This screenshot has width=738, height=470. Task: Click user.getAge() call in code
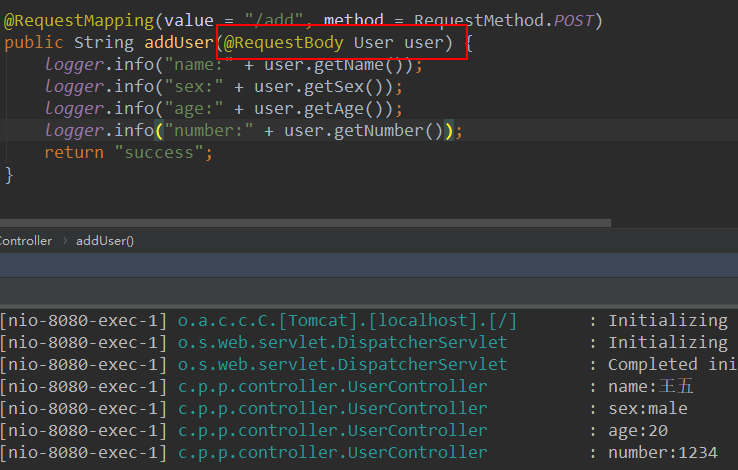click(x=323, y=109)
